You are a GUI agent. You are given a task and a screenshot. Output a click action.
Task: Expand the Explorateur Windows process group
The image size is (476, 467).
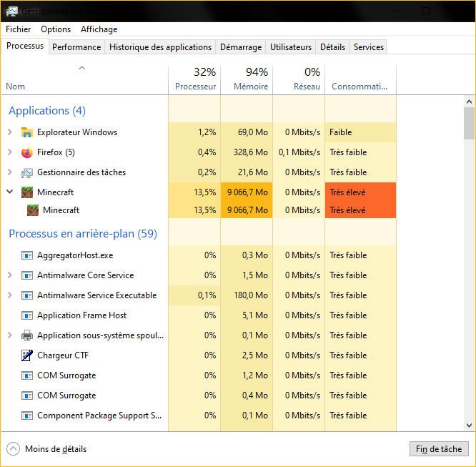tap(10, 132)
